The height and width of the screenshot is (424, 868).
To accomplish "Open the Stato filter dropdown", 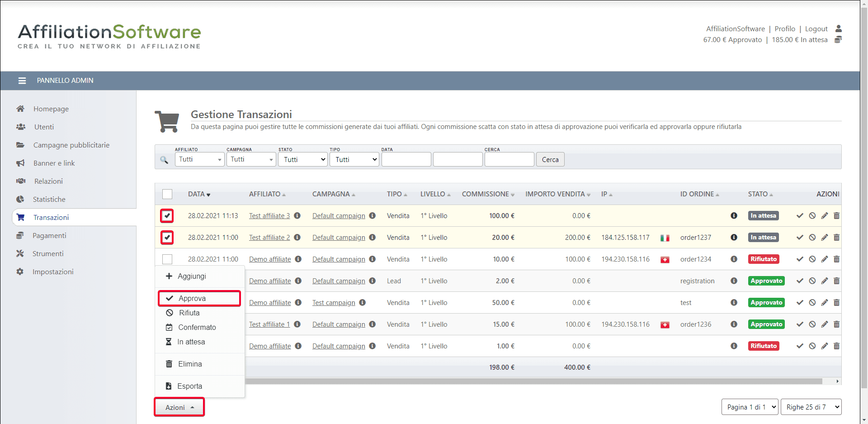I will click(x=302, y=160).
